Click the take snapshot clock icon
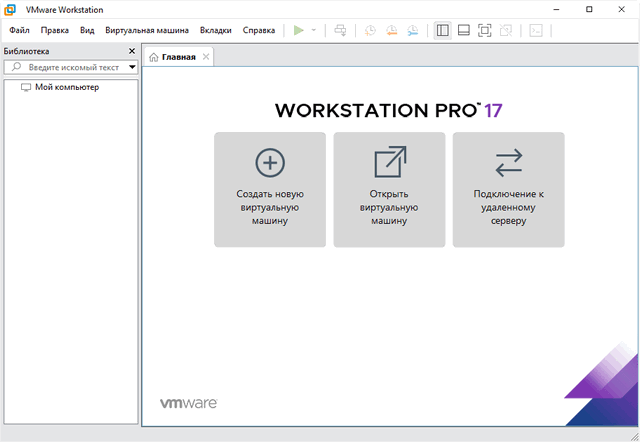Viewport: 640px width, 442px height. click(x=369, y=30)
